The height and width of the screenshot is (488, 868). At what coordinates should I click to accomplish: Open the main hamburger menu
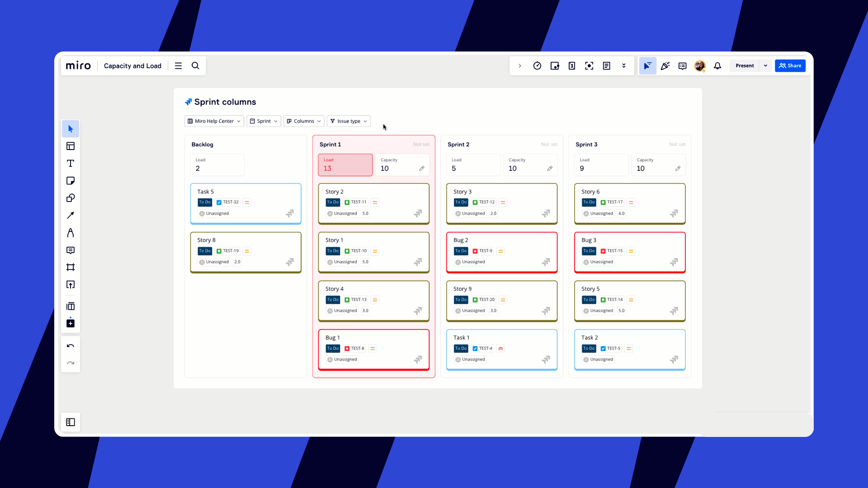179,66
